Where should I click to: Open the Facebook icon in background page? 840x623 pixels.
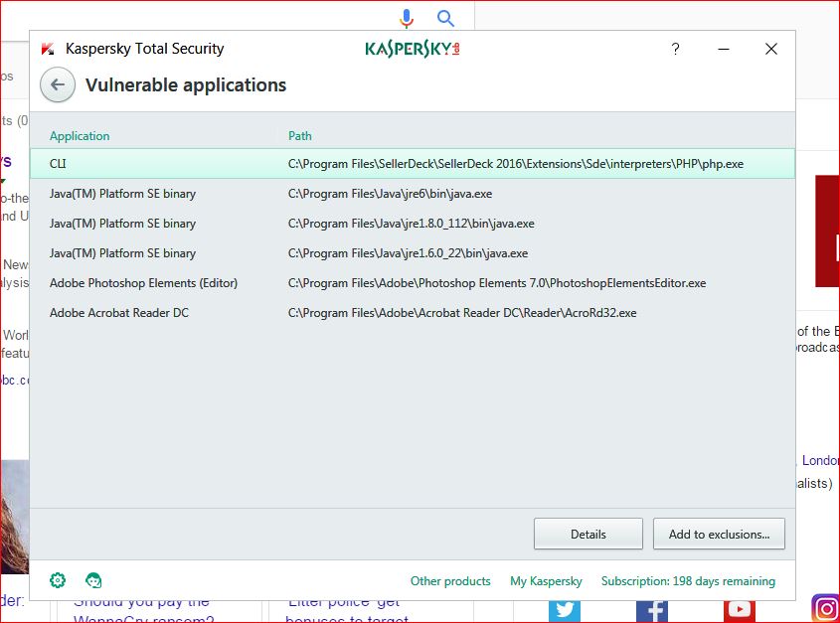click(651, 609)
